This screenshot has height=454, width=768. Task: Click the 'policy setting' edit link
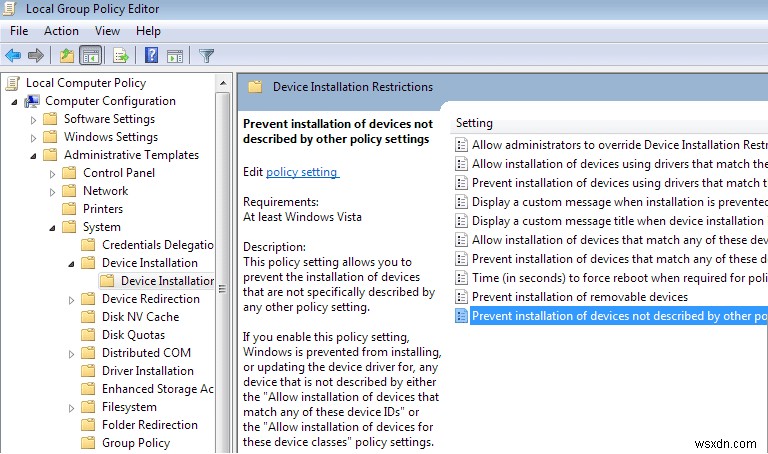click(302, 172)
